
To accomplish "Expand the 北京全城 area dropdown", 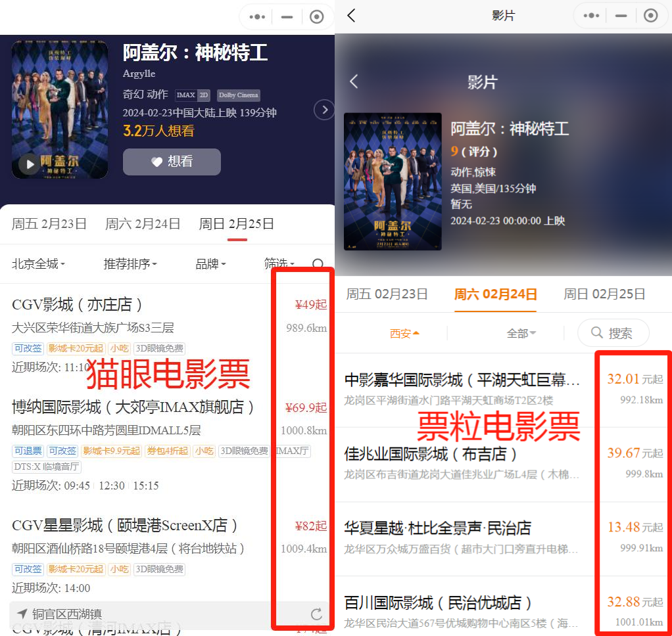I will pyautogui.click(x=38, y=264).
